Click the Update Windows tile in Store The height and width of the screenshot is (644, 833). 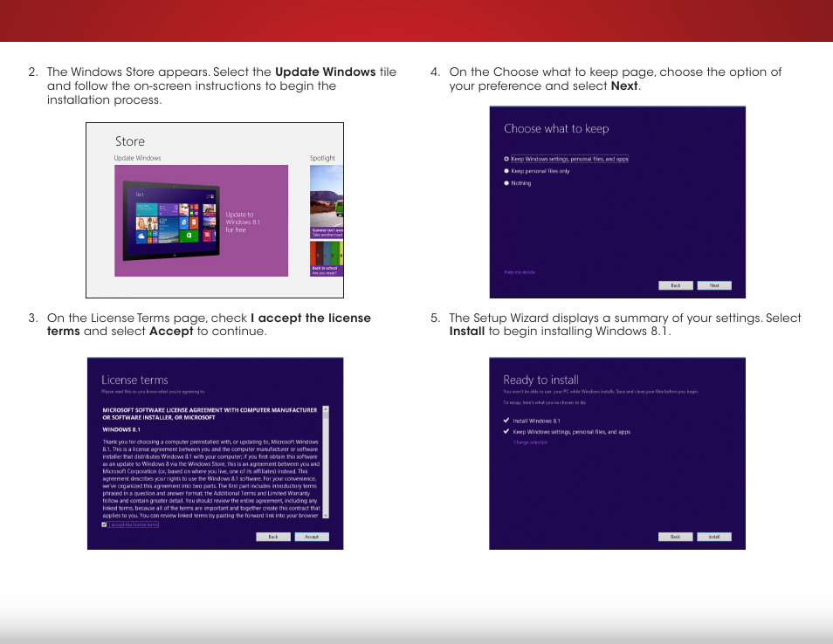click(x=202, y=220)
